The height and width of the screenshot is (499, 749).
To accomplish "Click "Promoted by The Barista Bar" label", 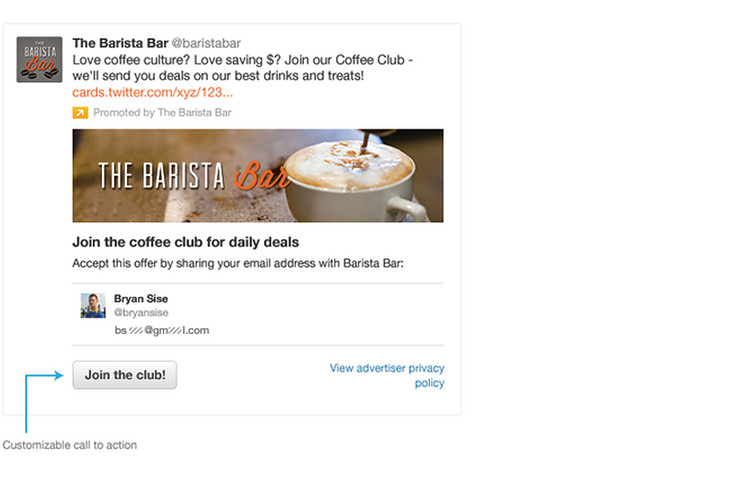I will 162,113.
